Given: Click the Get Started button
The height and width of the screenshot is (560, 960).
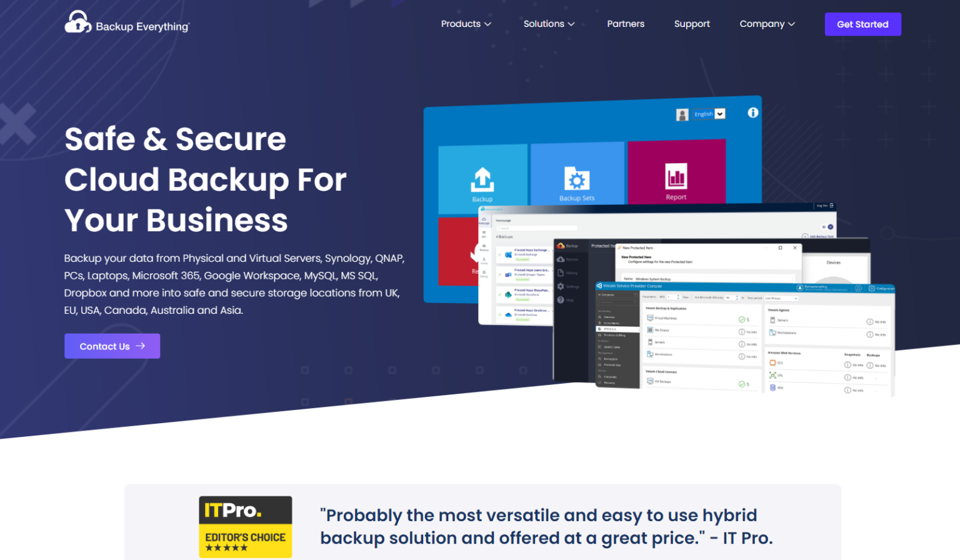Looking at the screenshot, I should click(x=862, y=24).
